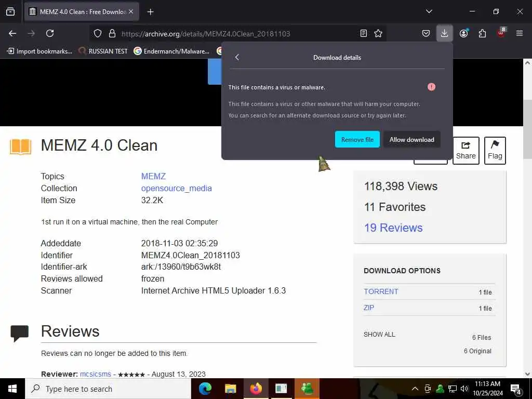The width and height of the screenshot is (532, 399).
Task: Click the 118,398 Views text
Action: [401, 187]
